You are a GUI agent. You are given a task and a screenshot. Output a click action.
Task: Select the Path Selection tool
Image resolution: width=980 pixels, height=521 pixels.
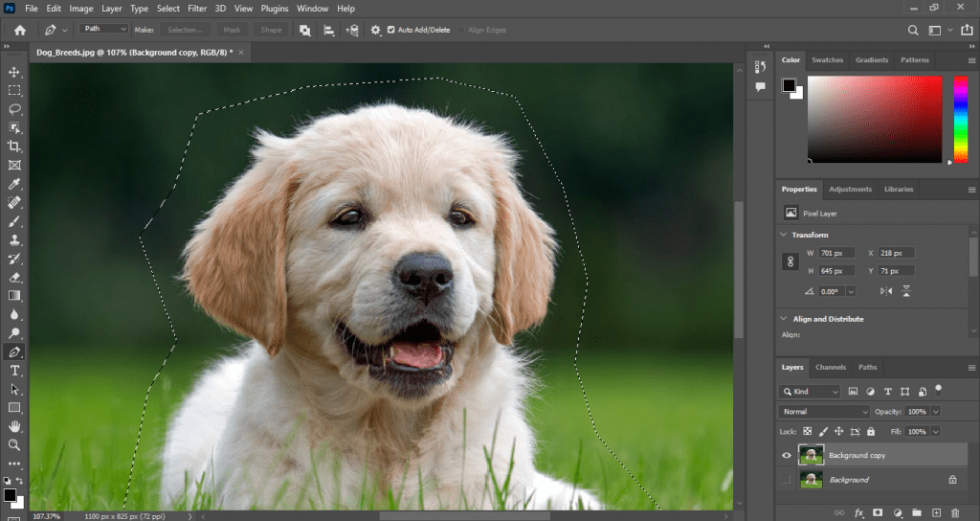tap(14, 389)
